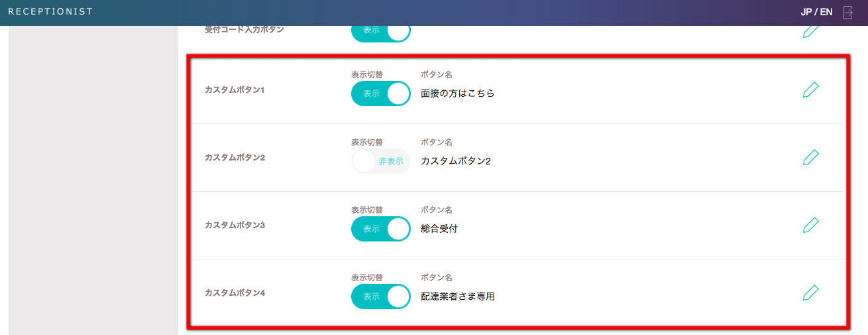Viewport: 868px width, 335px height.
Task: Select the カスタムボタン3 row label
Action: pyautogui.click(x=235, y=225)
